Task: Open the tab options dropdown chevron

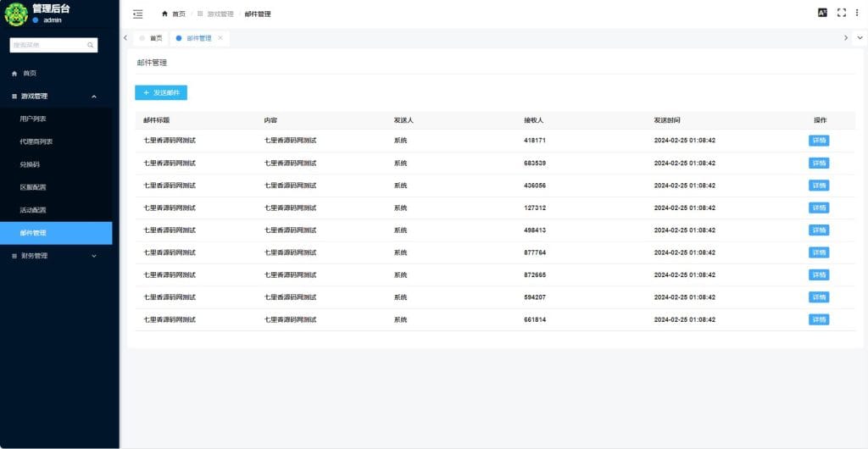Action: [860, 38]
